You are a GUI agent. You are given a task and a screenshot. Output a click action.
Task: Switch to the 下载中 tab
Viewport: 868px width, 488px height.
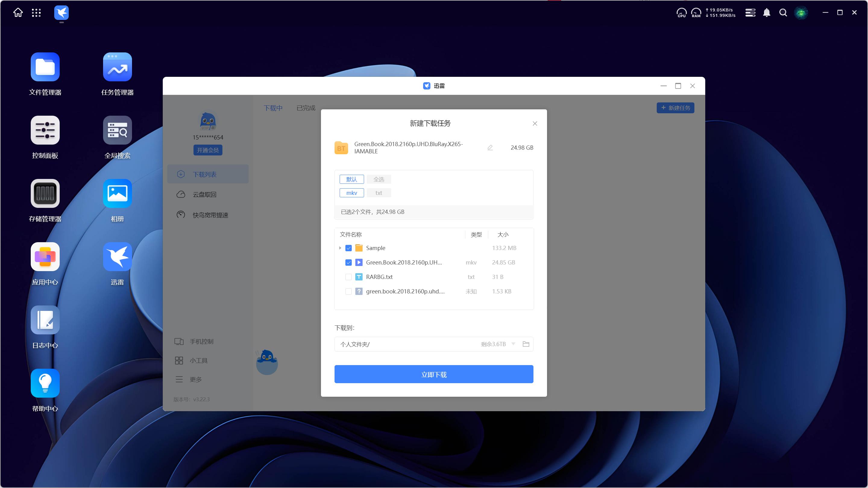(273, 108)
